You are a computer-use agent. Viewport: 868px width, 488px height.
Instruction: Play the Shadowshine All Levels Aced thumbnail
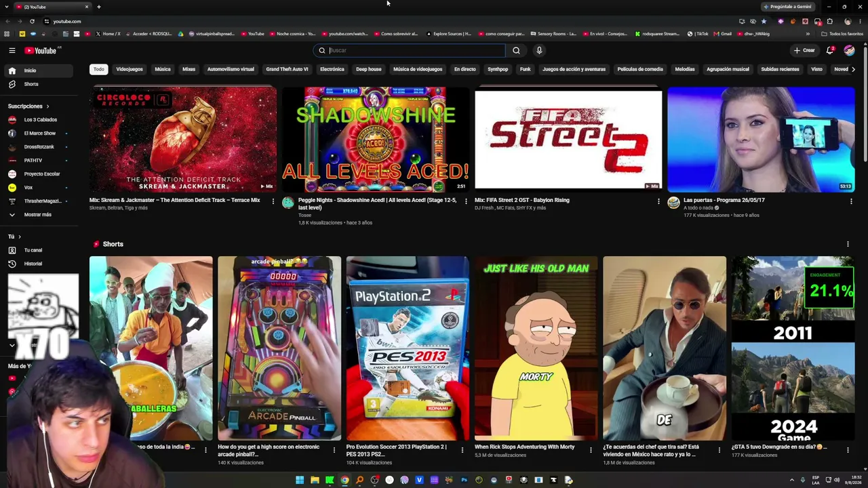pyautogui.click(x=376, y=140)
